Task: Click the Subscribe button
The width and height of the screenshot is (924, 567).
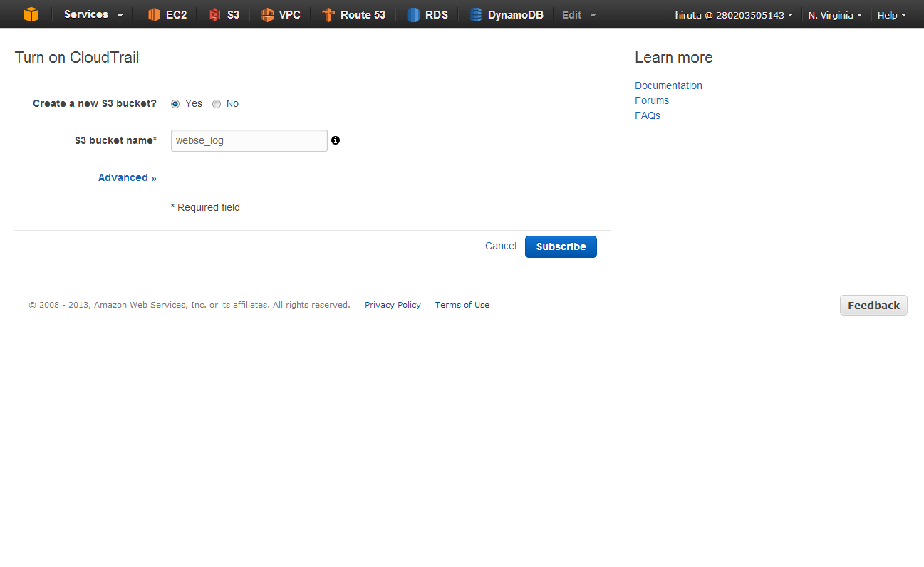Action: pos(561,246)
